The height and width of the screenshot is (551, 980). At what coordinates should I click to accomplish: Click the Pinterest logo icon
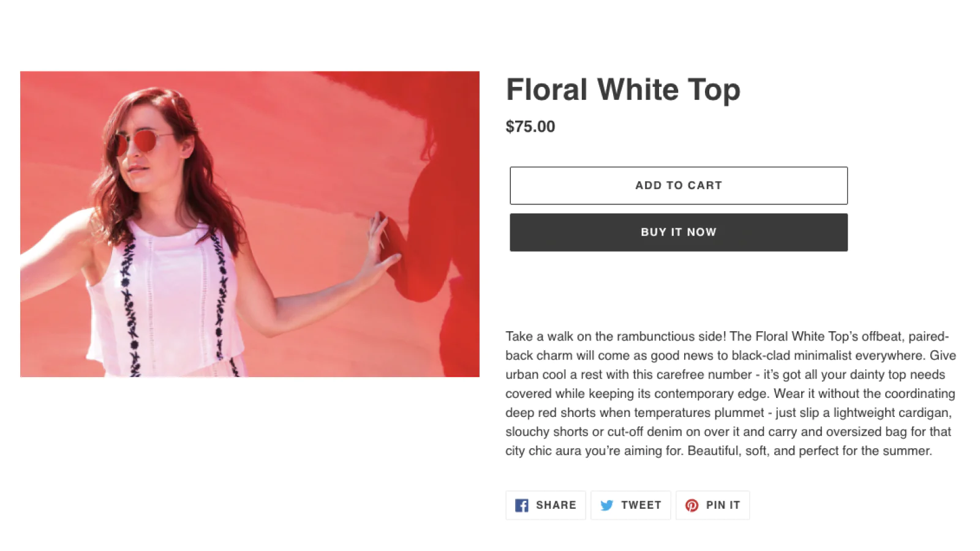[x=692, y=505]
